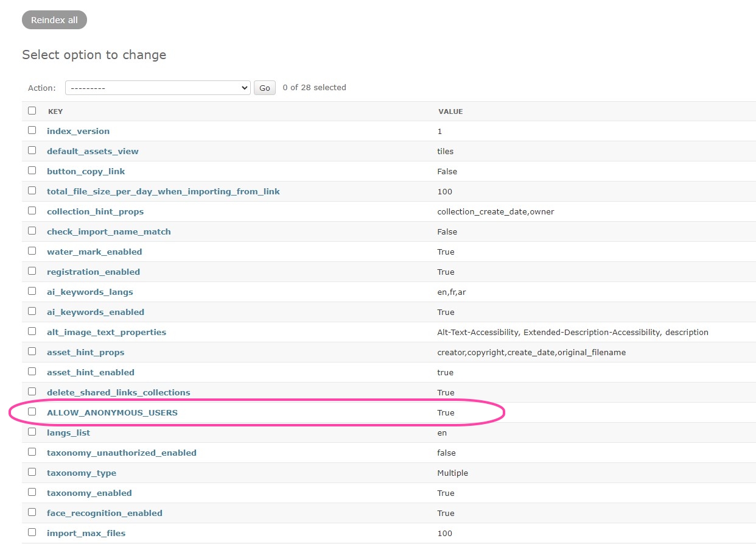
Task: Click the value 'creator,copyright,create_date,original_filename'
Action: tap(531, 352)
